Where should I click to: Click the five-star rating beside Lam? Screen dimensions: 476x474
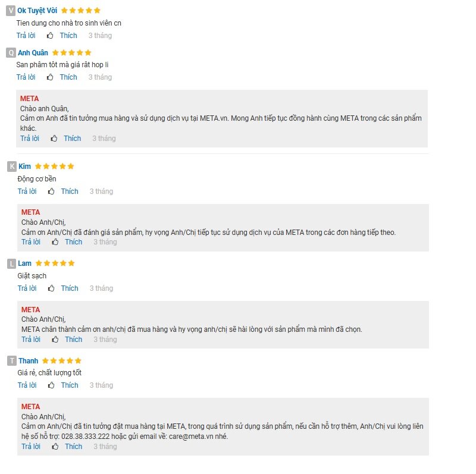click(x=55, y=263)
